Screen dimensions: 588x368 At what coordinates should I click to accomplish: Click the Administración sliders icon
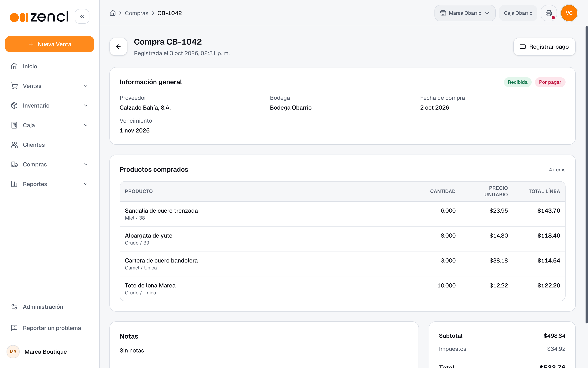tap(14, 307)
